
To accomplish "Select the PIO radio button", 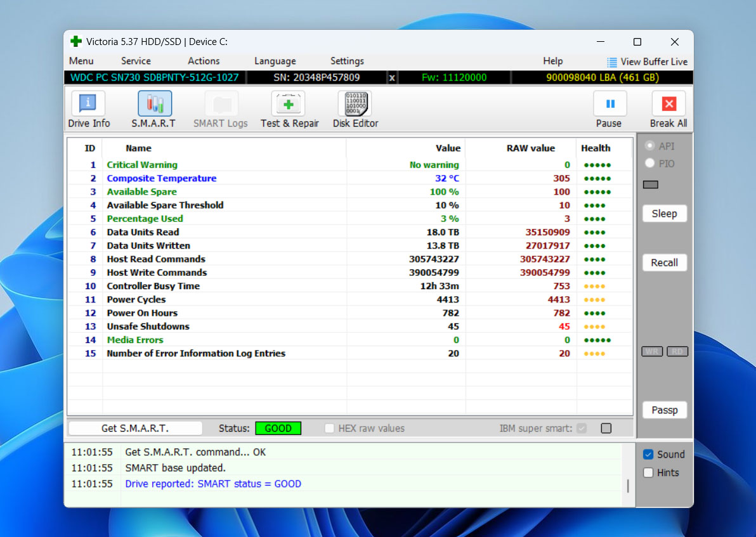I will 650,164.
